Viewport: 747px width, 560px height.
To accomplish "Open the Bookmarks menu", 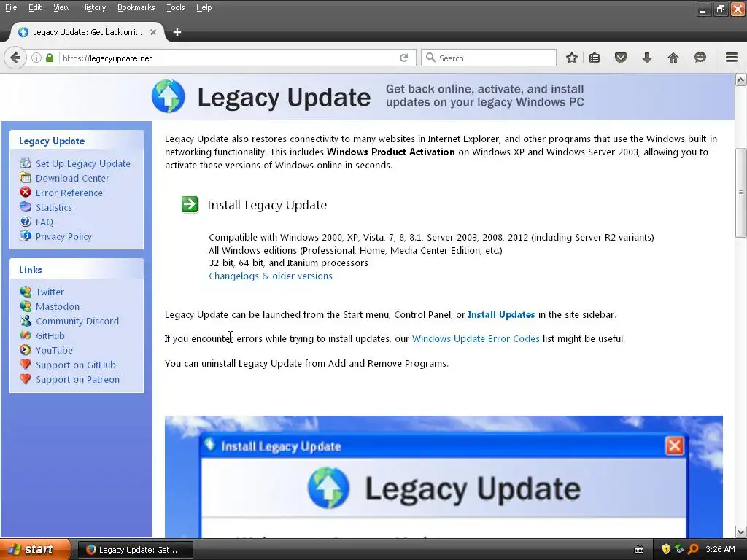I will coord(136,7).
